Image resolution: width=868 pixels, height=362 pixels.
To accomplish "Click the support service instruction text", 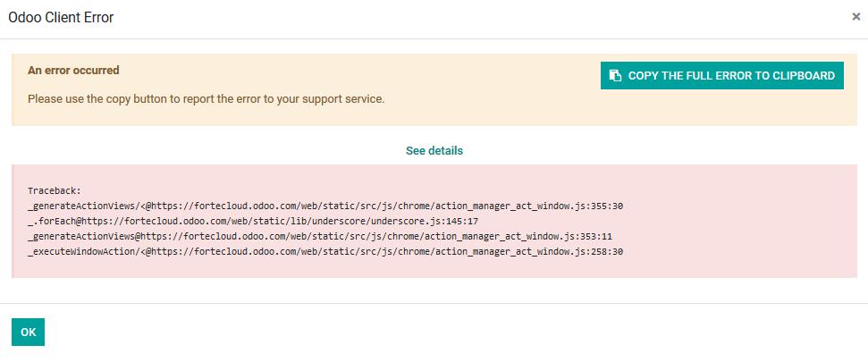I will tap(206, 98).
